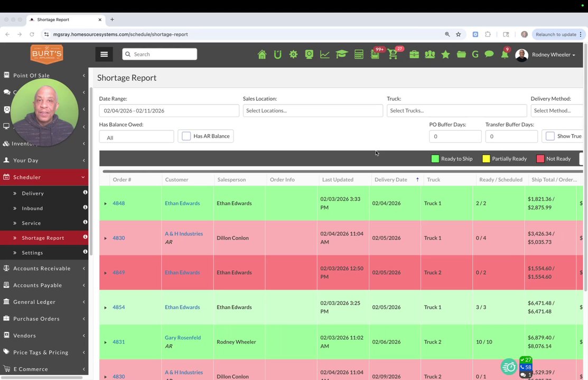Click the green Ready to Ship legend swatch
588x380 pixels.
435,158
